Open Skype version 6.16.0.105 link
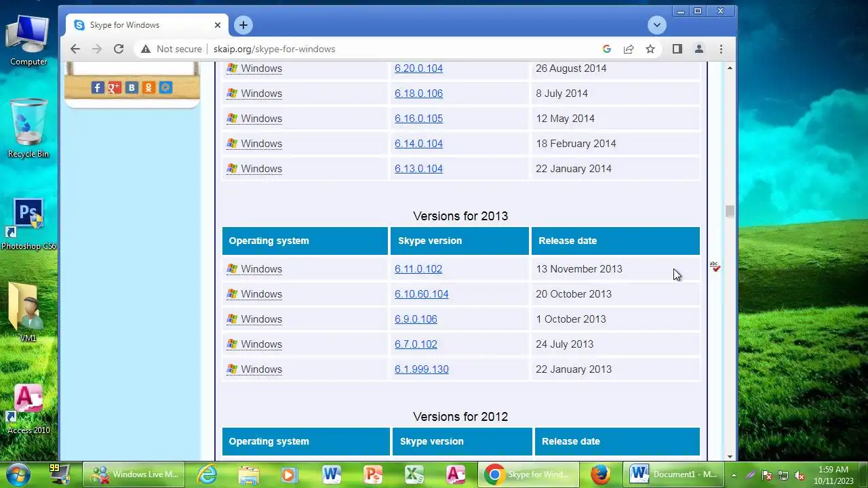This screenshot has width=868, height=488. click(x=418, y=119)
